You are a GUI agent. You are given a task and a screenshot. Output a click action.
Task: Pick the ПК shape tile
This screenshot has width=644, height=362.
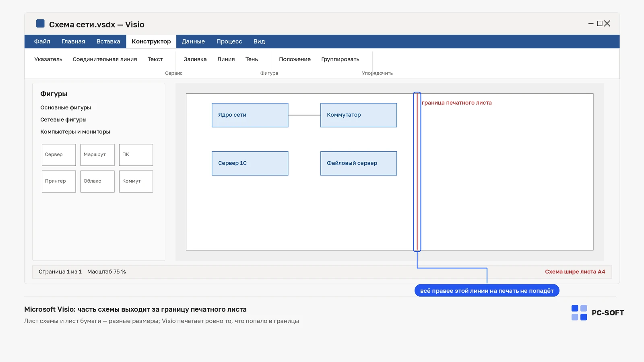click(x=136, y=155)
